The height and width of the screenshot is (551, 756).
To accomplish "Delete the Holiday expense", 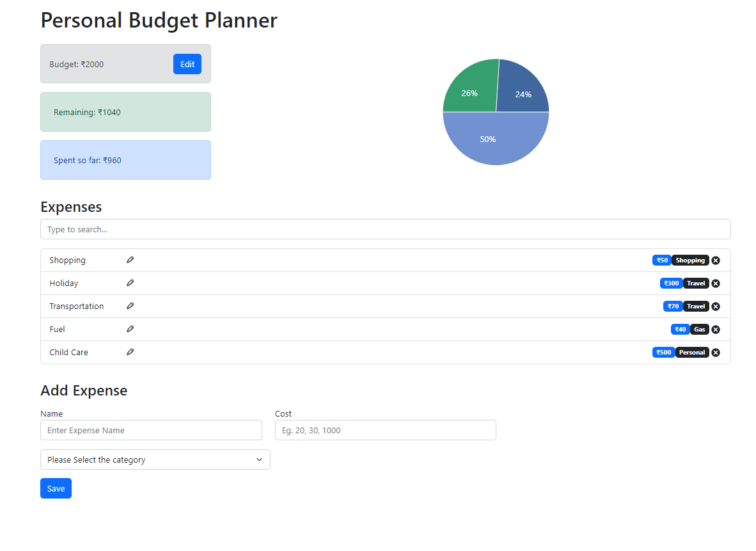I will [x=715, y=283].
